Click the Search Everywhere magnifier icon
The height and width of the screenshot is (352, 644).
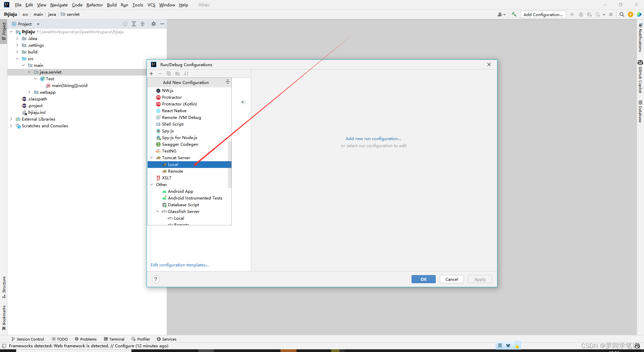(x=622, y=14)
